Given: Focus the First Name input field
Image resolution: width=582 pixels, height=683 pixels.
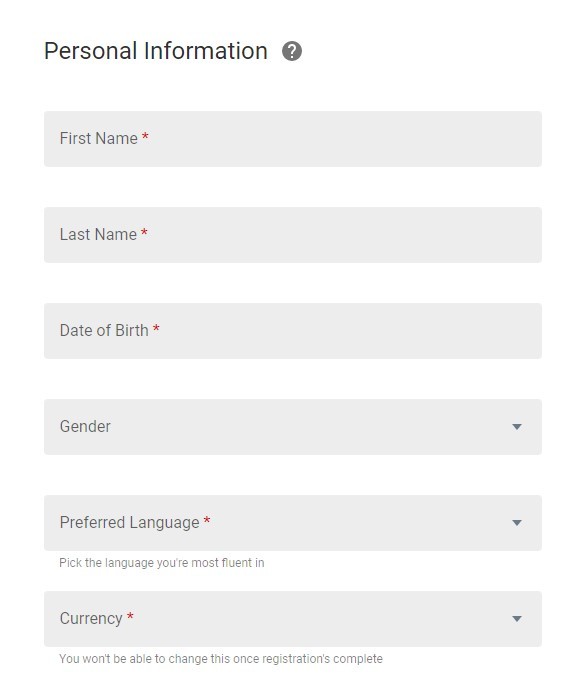Looking at the screenshot, I should (293, 139).
